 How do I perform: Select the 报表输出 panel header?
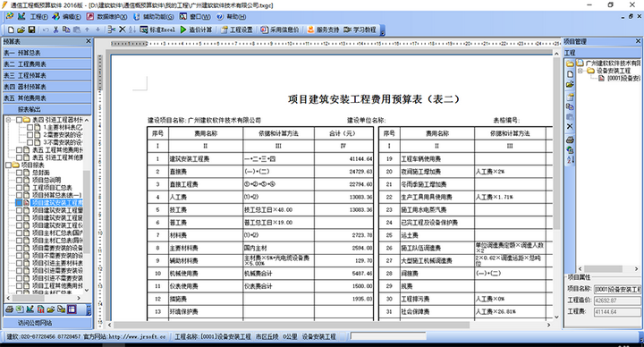click(x=47, y=109)
